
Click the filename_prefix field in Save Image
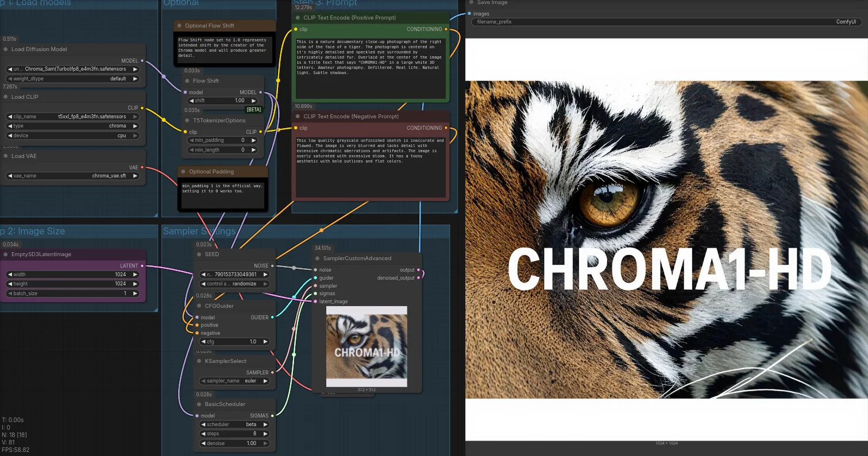click(x=666, y=22)
